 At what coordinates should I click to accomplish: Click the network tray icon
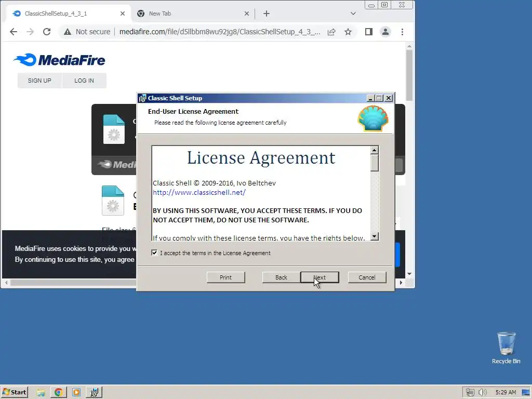pos(470,393)
